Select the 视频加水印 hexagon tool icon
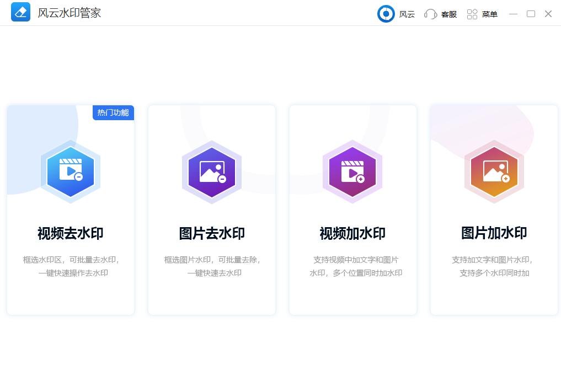The width and height of the screenshot is (561, 392). point(353,172)
